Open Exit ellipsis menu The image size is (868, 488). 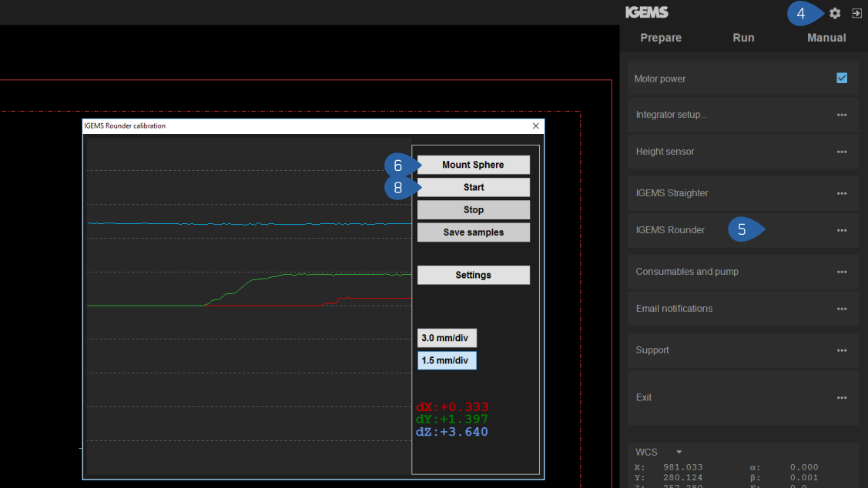click(841, 398)
